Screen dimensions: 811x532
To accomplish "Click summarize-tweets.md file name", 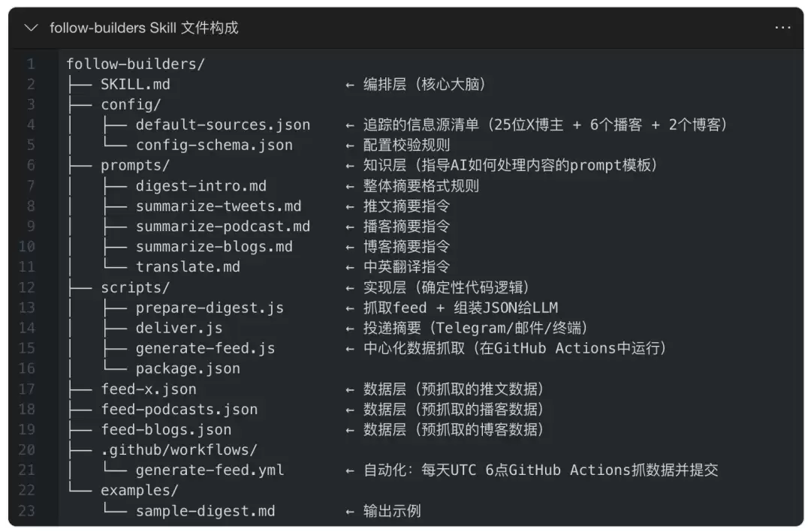I will coord(219,206).
